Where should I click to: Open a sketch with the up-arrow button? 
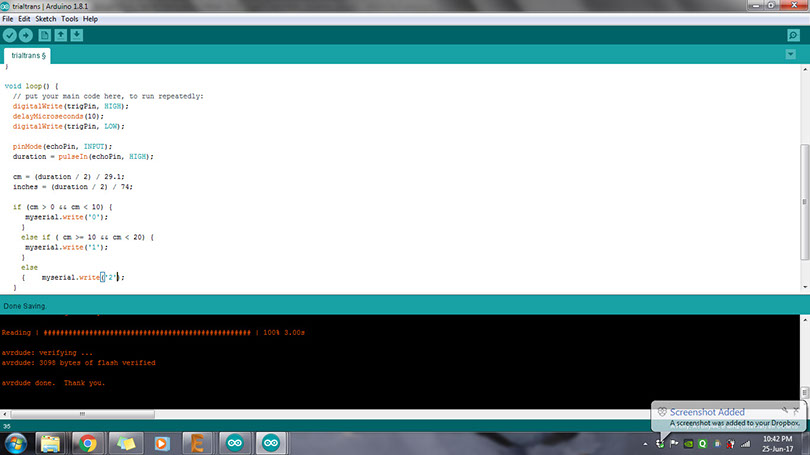pyautogui.click(x=60, y=35)
